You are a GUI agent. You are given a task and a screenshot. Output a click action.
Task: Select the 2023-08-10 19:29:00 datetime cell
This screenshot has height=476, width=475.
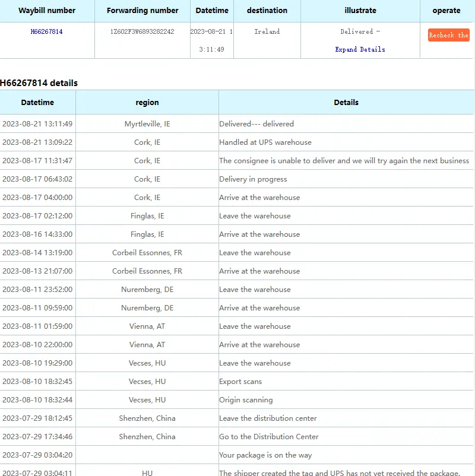click(37, 363)
